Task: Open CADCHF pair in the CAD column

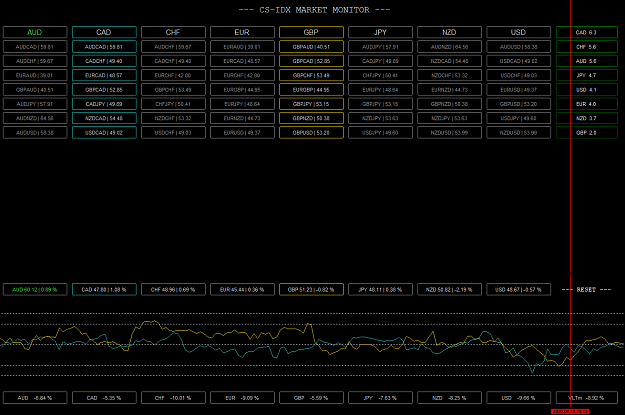Action: [x=104, y=61]
